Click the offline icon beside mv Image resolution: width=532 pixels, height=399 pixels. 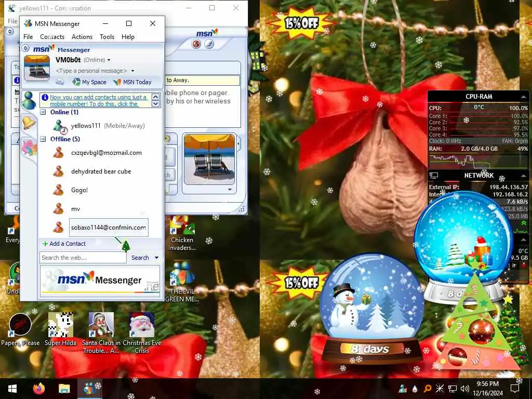tap(58, 209)
